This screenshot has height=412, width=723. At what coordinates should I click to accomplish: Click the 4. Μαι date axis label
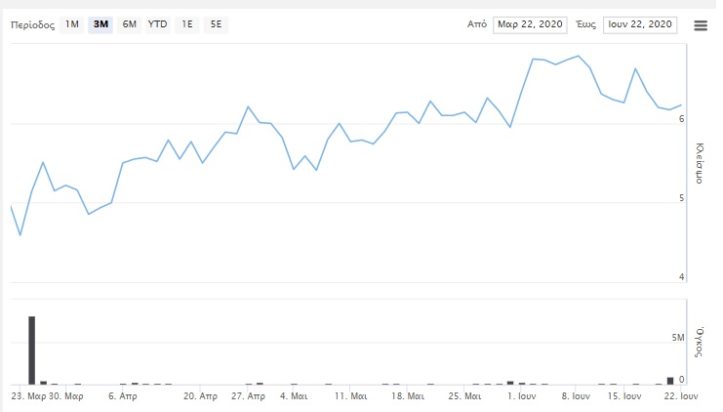[x=293, y=397]
